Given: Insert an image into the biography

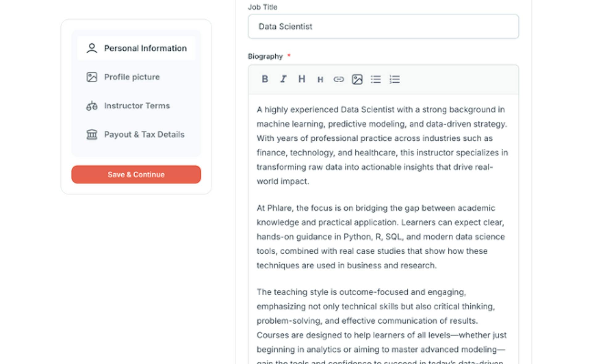Looking at the screenshot, I should coord(357,79).
